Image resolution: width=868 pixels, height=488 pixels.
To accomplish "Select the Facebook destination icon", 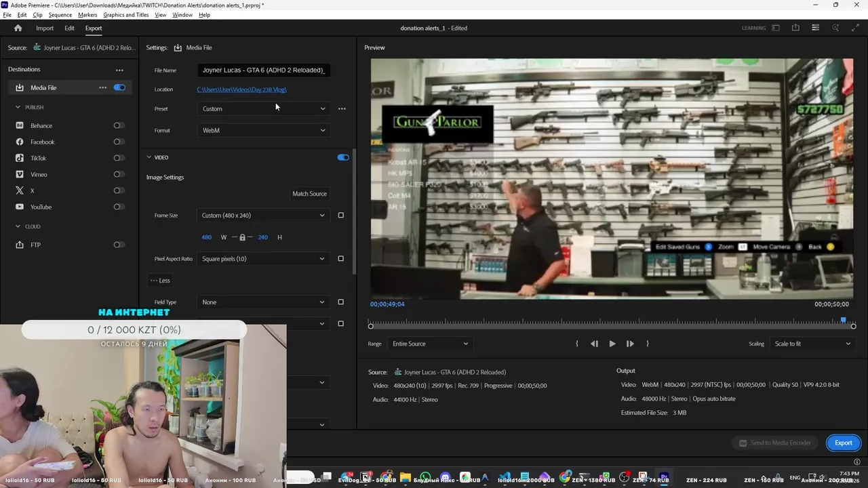I will pyautogui.click(x=20, y=142).
